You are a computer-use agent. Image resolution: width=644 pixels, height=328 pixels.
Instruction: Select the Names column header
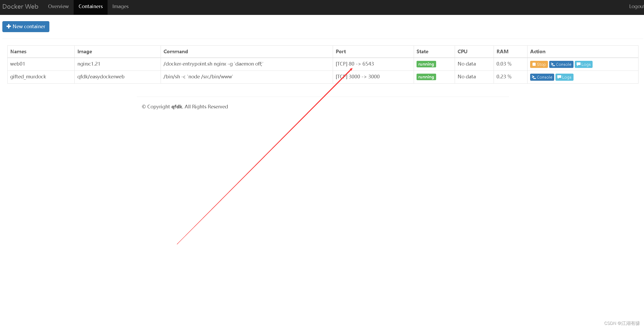click(x=18, y=51)
